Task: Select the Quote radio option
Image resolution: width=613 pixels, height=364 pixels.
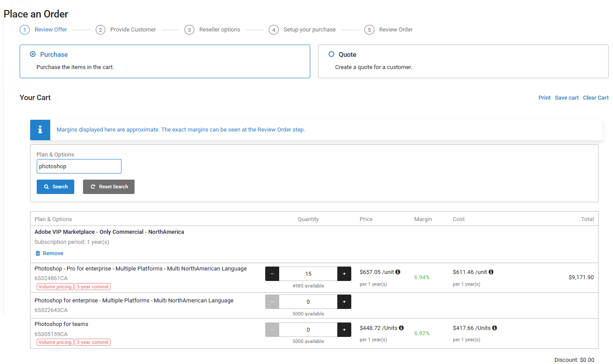Action: [x=331, y=54]
